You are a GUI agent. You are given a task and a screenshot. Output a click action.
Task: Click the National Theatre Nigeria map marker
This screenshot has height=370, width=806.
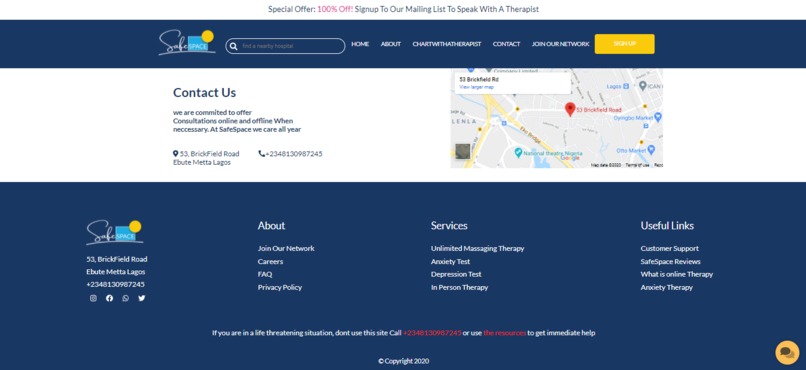click(518, 153)
